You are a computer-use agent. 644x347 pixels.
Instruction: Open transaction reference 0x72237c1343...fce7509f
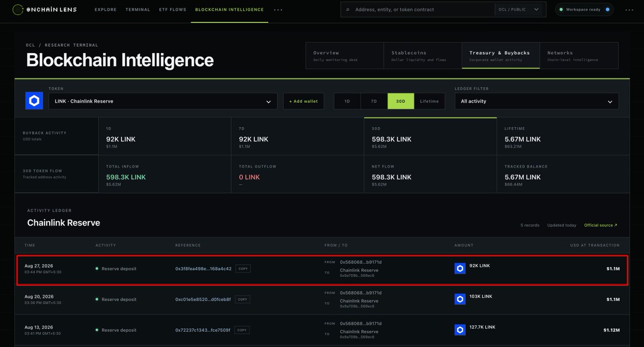point(202,330)
